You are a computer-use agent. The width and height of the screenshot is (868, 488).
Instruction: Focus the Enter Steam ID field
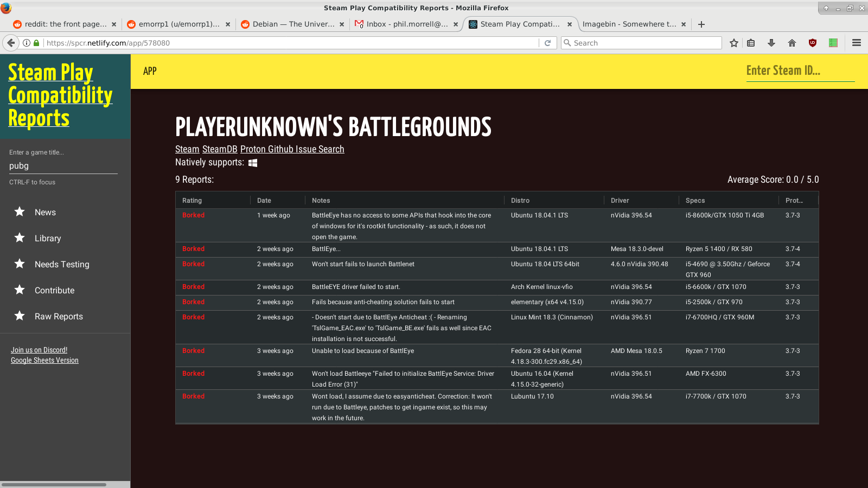pos(800,70)
